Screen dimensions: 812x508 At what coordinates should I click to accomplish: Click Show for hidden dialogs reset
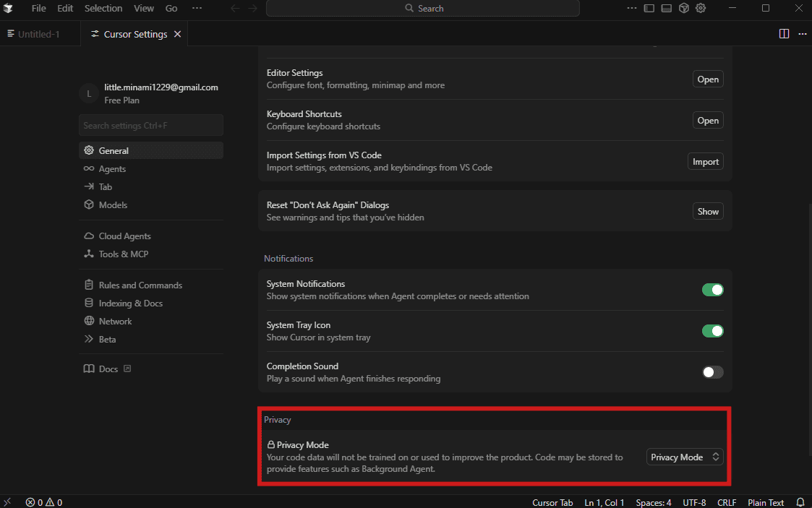707,212
